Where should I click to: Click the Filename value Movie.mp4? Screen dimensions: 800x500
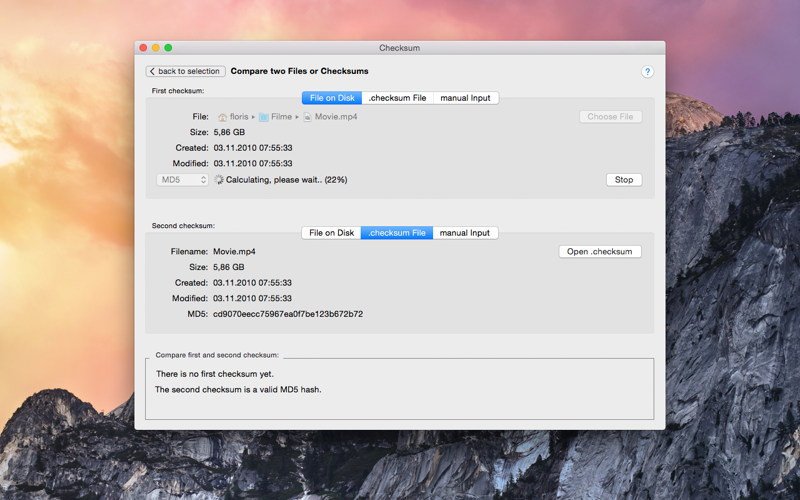(234, 252)
